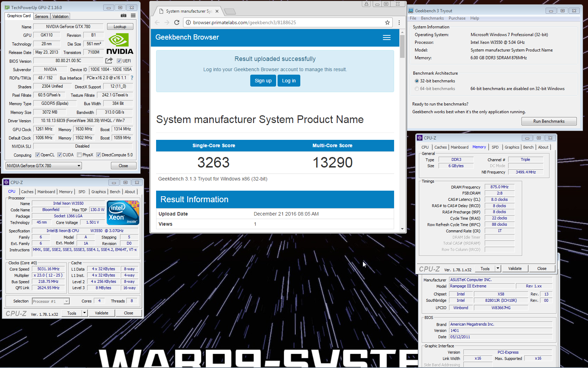The width and height of the screenshot is (588, 368).
Task: Open the NVIDIA GeForce GTX 780 GPU dropdown
Action: pyautogui.click(x=44, y=165)
